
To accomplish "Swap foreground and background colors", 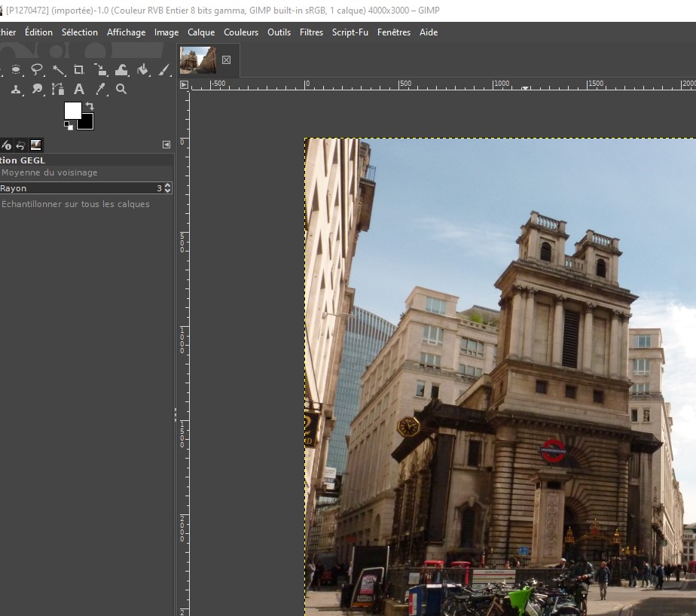I will [x=89, y=106].
